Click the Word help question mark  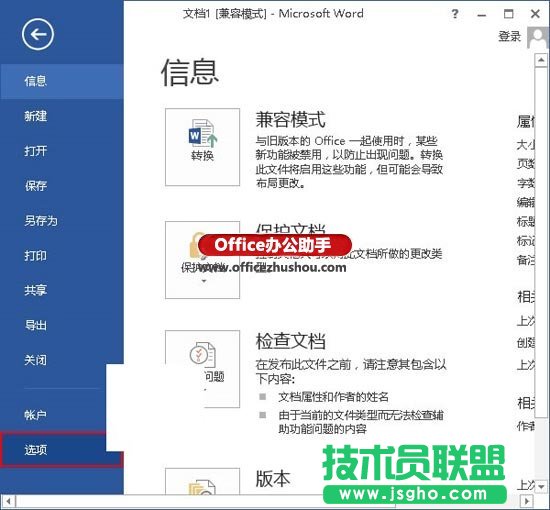[x=455, y=14]
